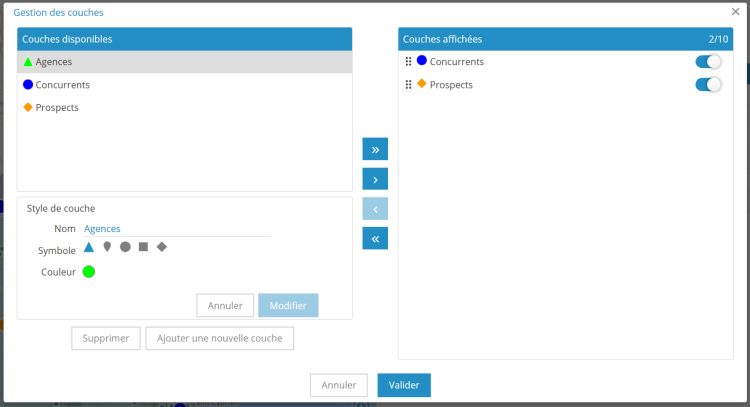Open the green Couleur color picker
The width and height of the screenshot is (750, 407).
89,272
